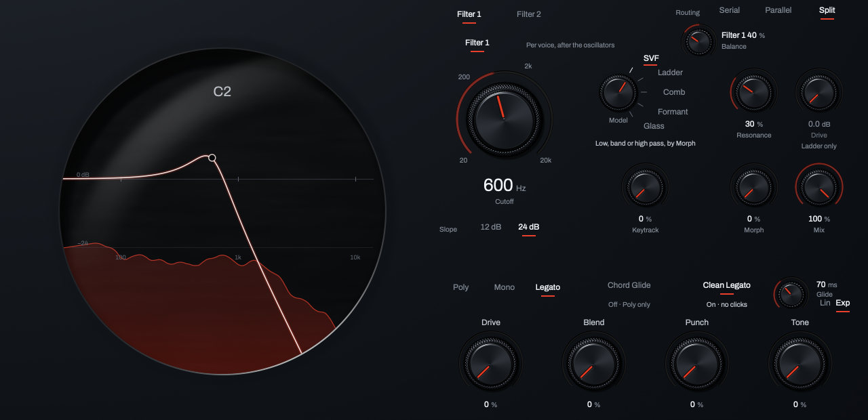The height and width of the screenshot is (420, 868).
Task: Click the 600 Hz cutoff value
Action: (x=505, y=185)
